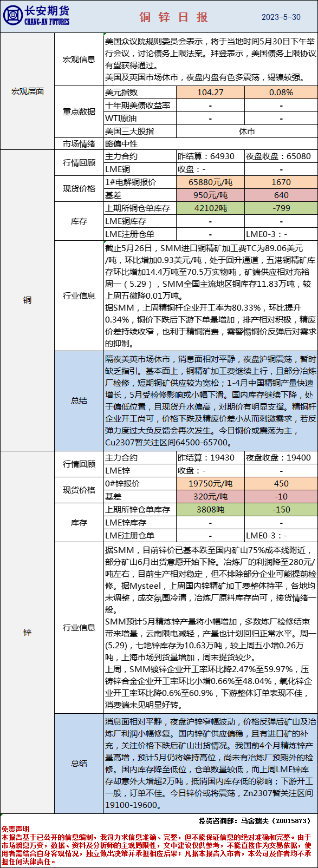Click the copper 基差 950元/吨 cell
This screenshot has height=868, width=318.
(210, 195)
